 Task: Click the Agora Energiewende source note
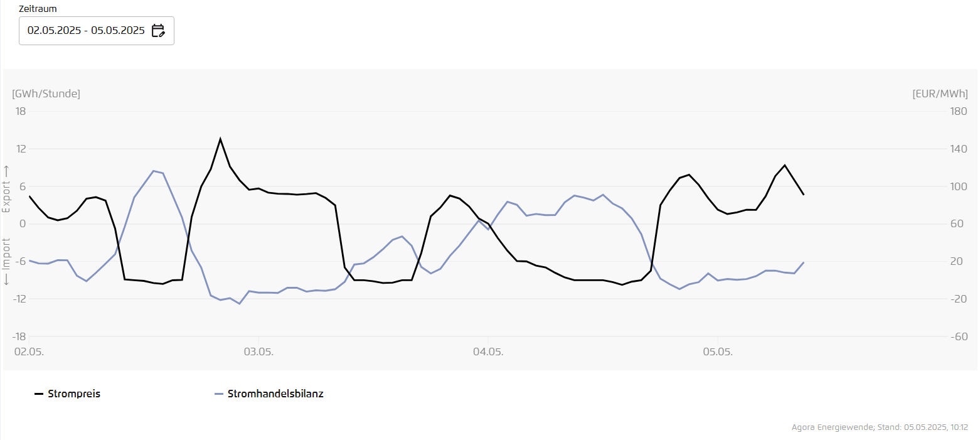(x=880, y=427)
